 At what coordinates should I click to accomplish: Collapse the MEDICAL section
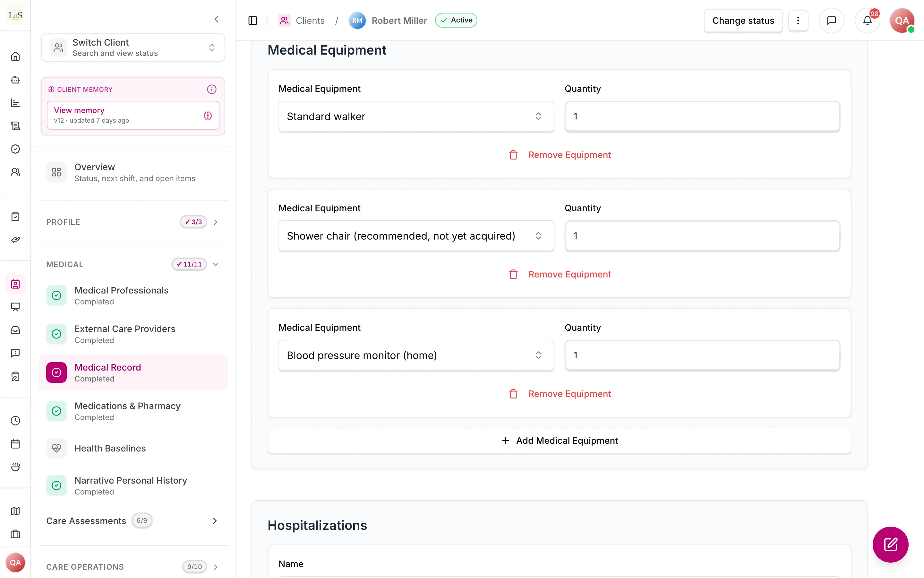click(133, 265)
